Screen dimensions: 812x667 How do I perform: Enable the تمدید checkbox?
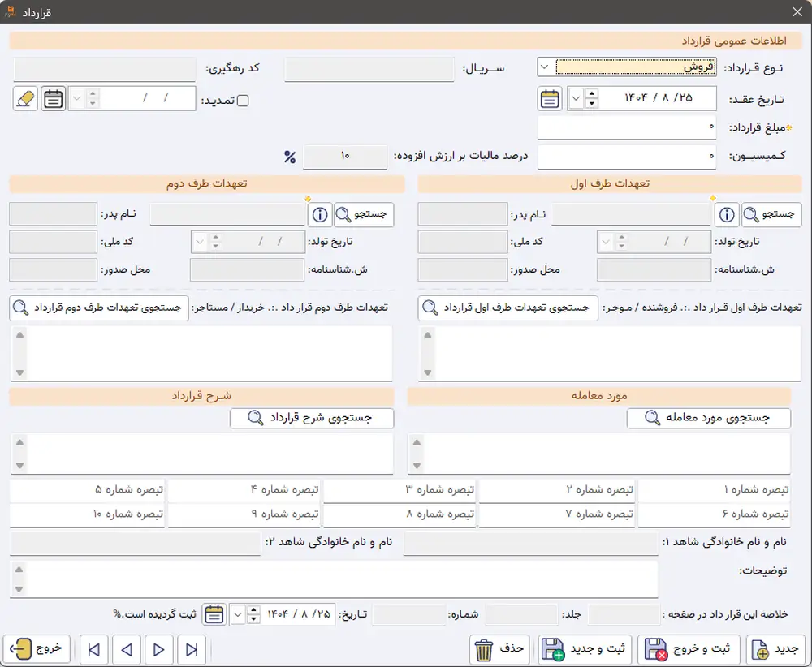point(242,100)
